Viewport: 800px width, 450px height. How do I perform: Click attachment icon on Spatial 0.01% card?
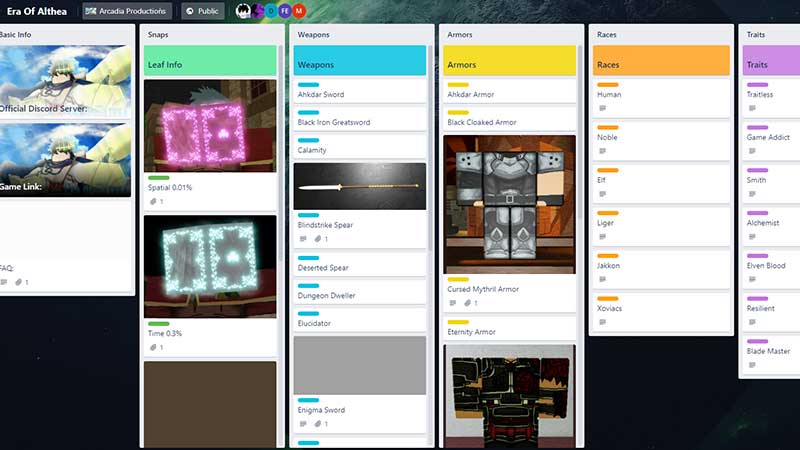[153, 202]
